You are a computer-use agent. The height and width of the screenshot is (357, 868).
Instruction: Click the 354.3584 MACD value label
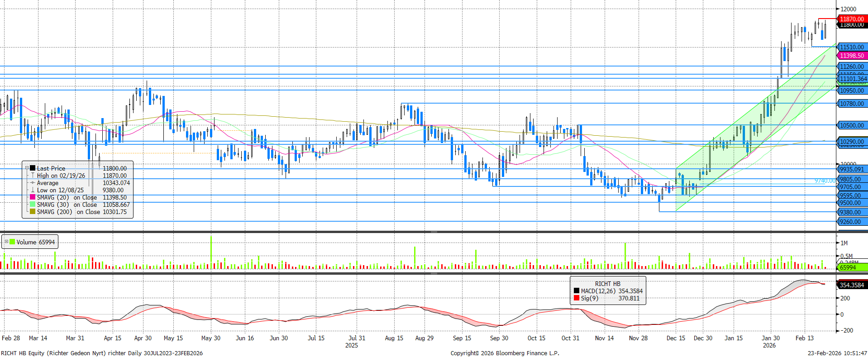(x=852, y=285)
